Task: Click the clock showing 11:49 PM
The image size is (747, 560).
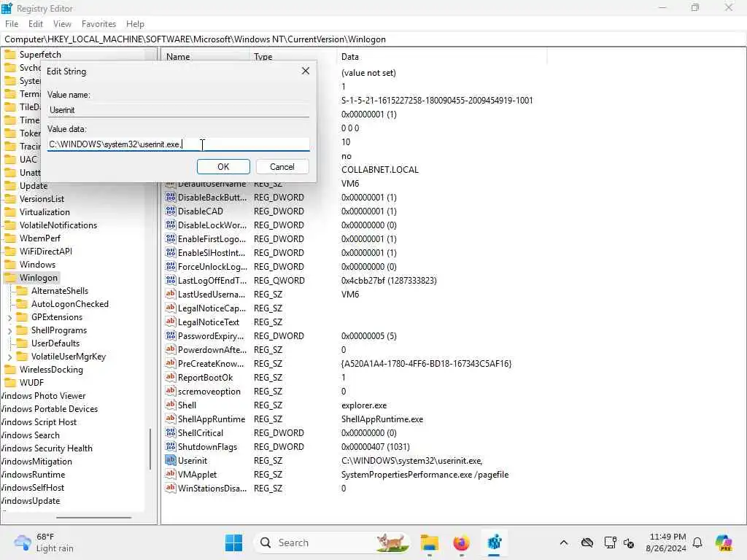Action: [x=667, y=542]
